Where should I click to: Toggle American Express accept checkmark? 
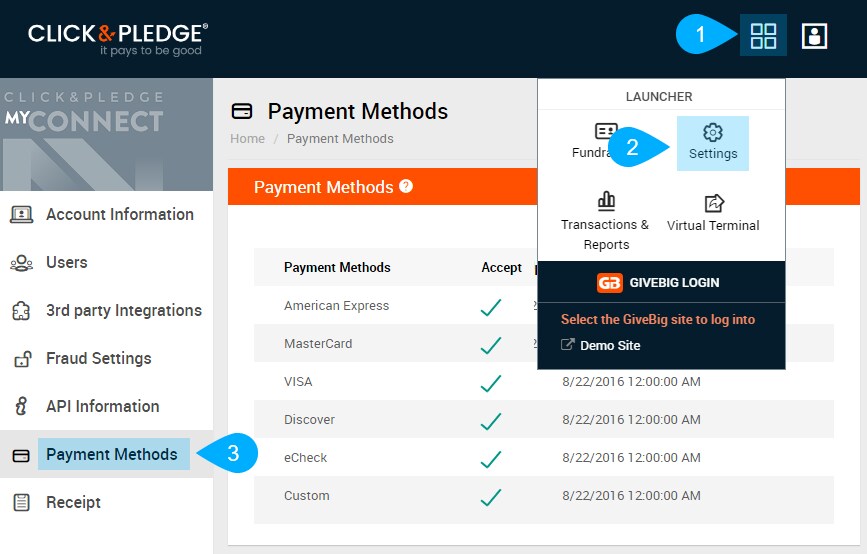click(x=491, y=307)
